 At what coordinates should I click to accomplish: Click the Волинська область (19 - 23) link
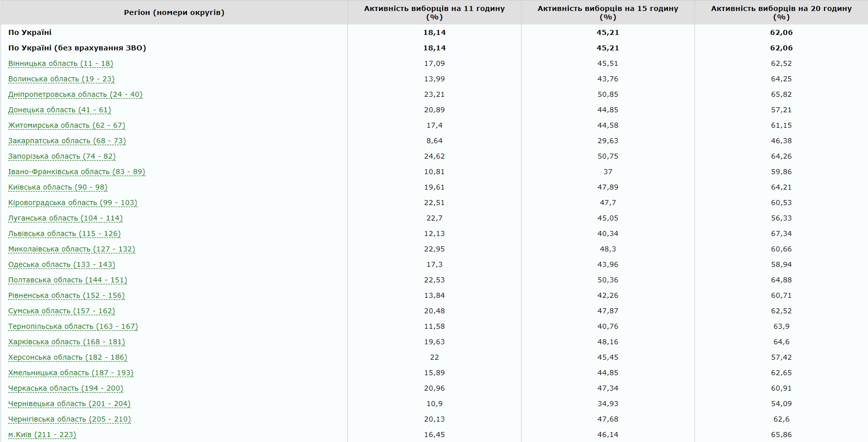[61, 79]
